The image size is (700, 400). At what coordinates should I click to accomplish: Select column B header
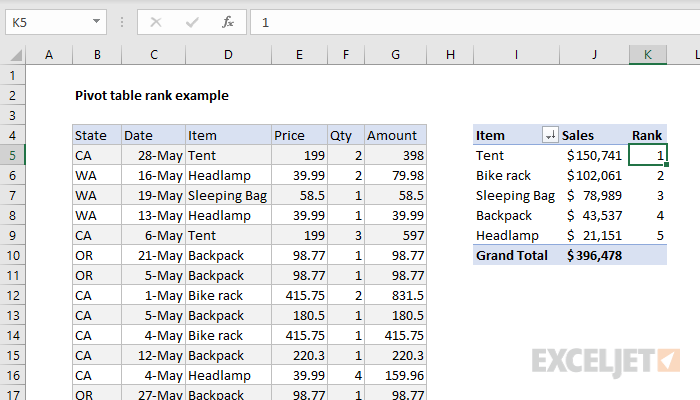[97, 55]
